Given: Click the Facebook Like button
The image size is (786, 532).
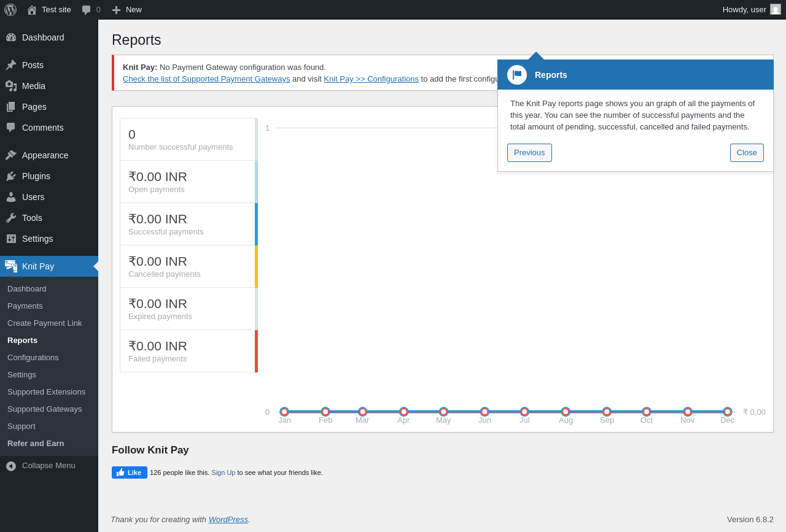Looking at the screenshot, I should (x=130, y=472).
